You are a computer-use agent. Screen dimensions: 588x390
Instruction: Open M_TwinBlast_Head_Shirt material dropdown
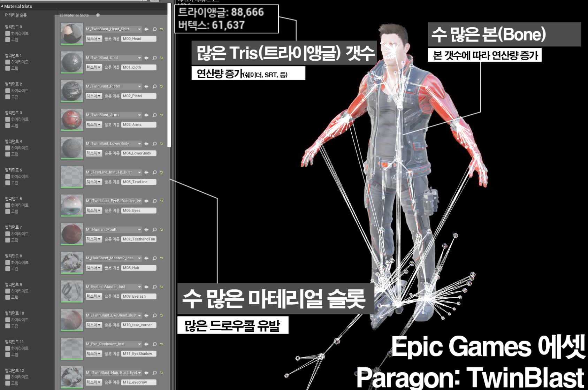114,29
